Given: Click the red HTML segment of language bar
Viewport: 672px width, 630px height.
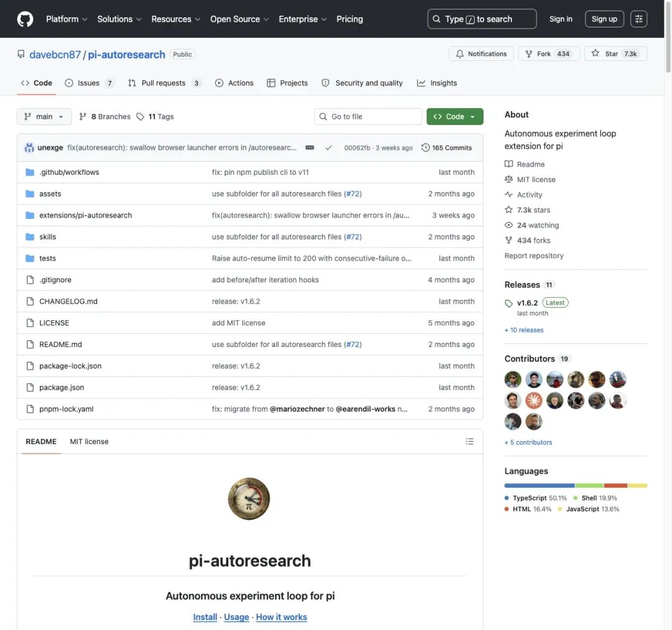Looking at the screenshot, I should coord(615,485).
